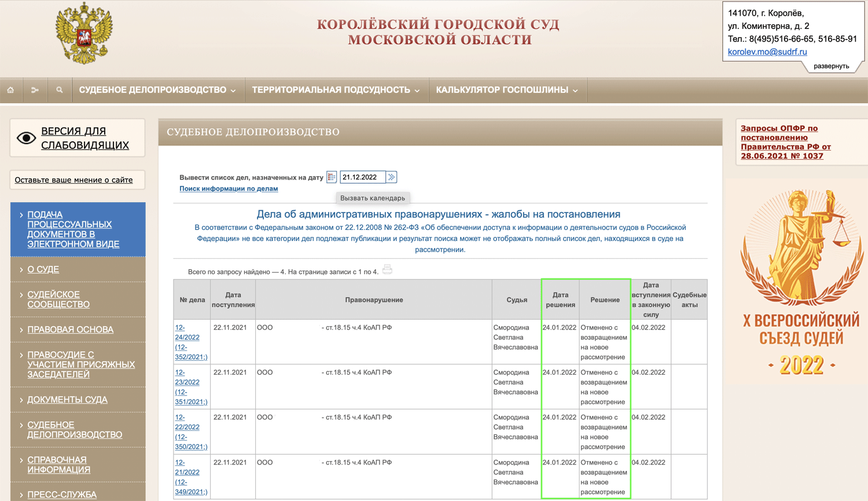Select Документы суда in sidebar
The height and width of the screenshot is (501, 868).
point(67,400)
